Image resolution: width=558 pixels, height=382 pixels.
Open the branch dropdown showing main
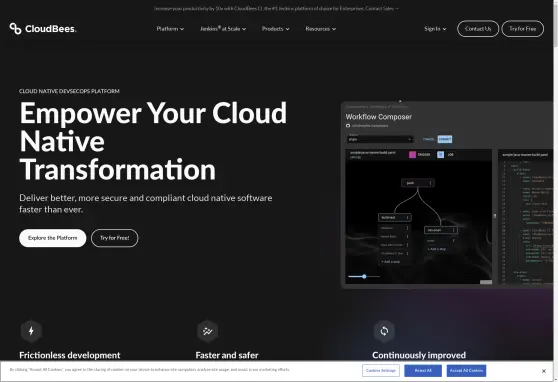tap(380, 139)
